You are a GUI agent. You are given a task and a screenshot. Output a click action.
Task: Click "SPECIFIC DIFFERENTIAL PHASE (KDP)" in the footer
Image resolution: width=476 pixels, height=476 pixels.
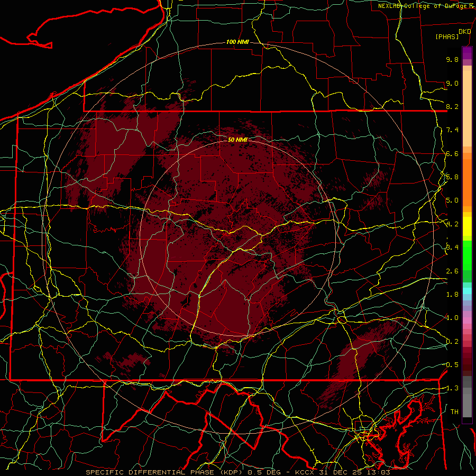point(166,472)
